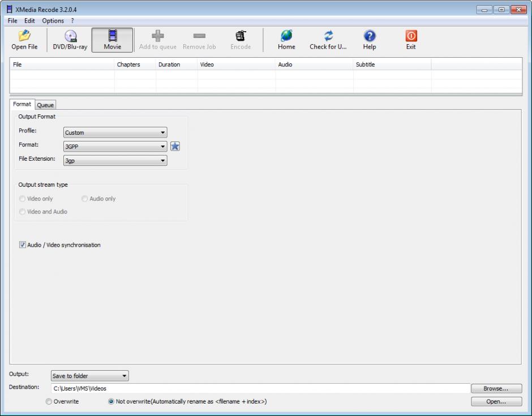Click the Remove Job minus icon
Viewport: 532px width, 416px height.
tap(199, 36)
